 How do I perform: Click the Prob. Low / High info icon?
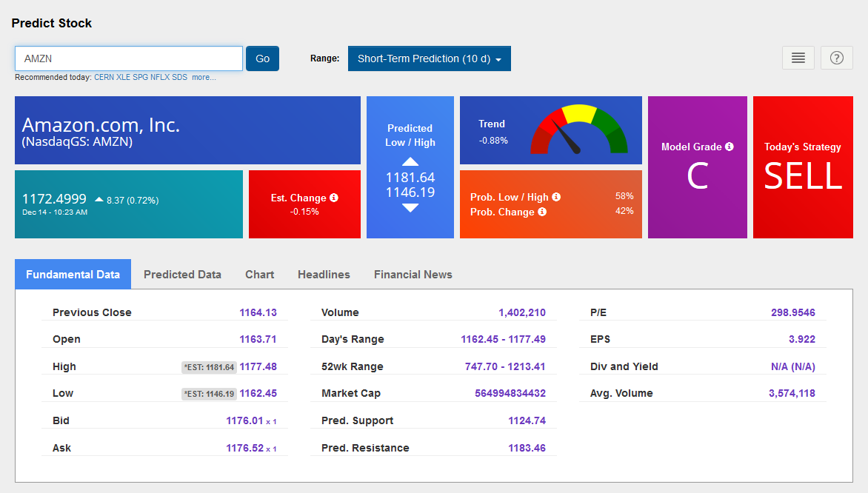click(555, 198)
